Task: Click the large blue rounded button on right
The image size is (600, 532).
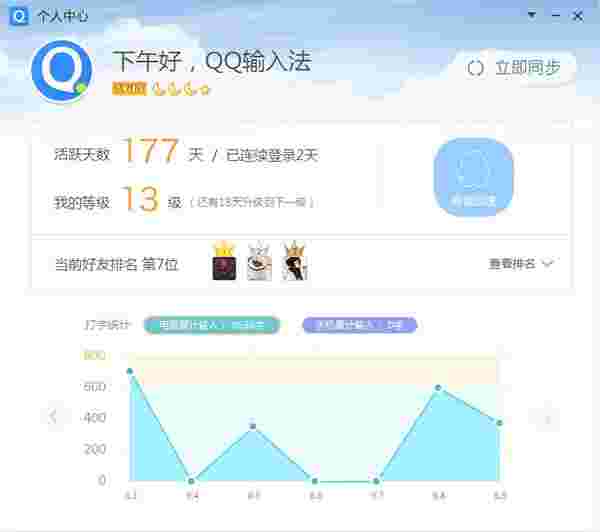Action: (x=473, y=177)
